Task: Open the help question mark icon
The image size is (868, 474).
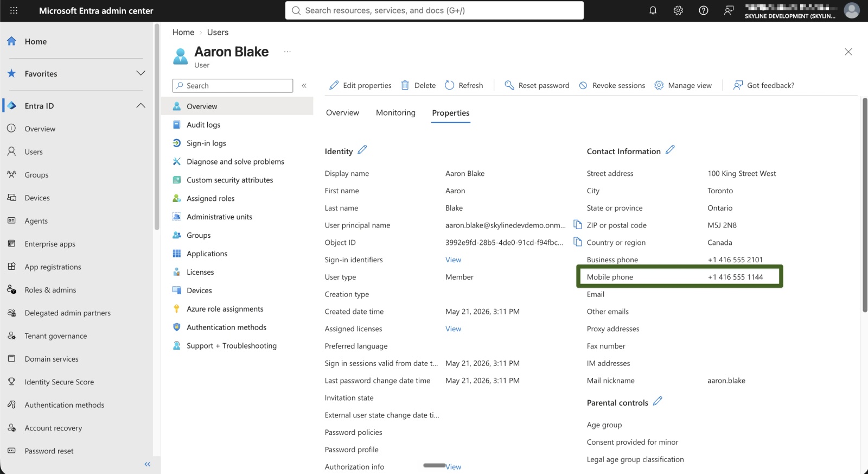Action: point(703,10)
